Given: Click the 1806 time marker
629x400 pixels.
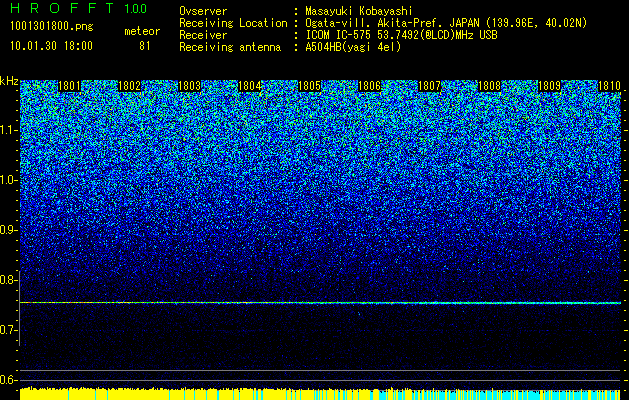Looking at the screenshot, I should click(x=369, y=86).
